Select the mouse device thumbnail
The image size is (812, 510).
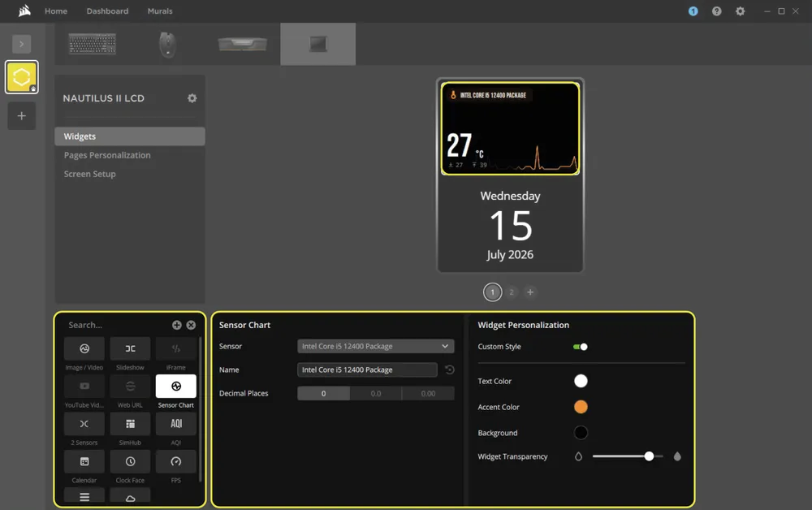(x=166, y=44)
